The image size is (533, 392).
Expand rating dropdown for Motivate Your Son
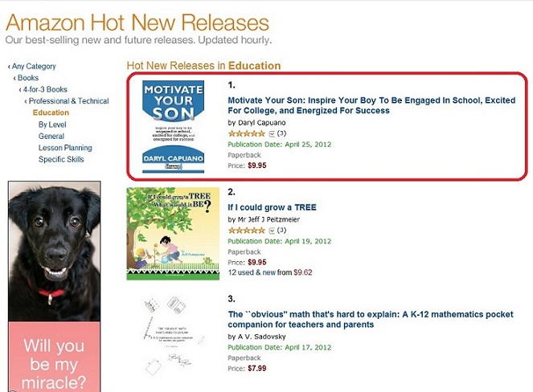point(271,133)
